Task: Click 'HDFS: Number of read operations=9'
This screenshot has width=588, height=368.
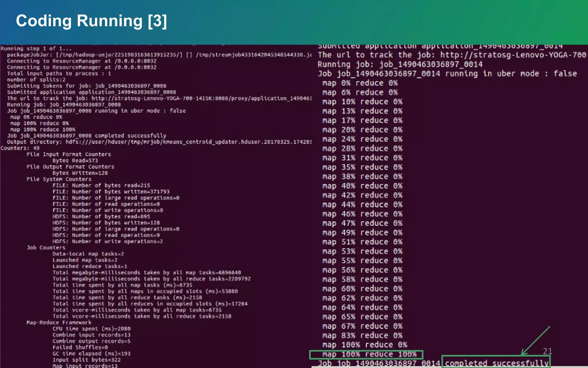Action: [x=106, y=235]
